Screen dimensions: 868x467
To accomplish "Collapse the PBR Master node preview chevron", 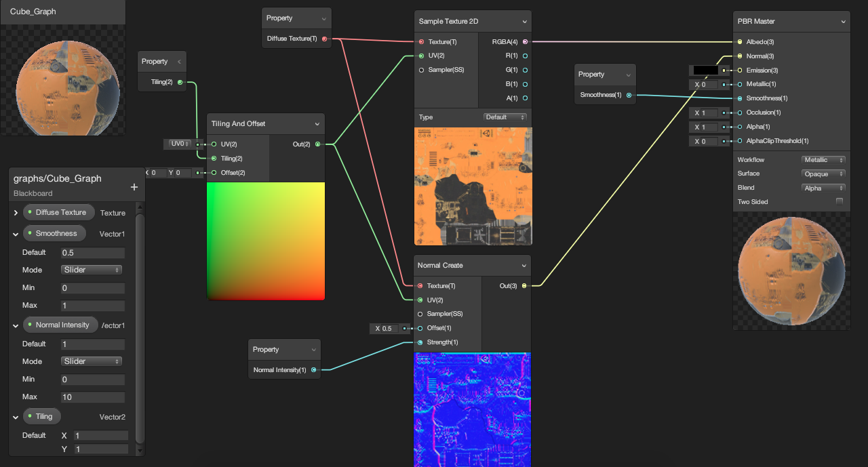I will (844, 22).
